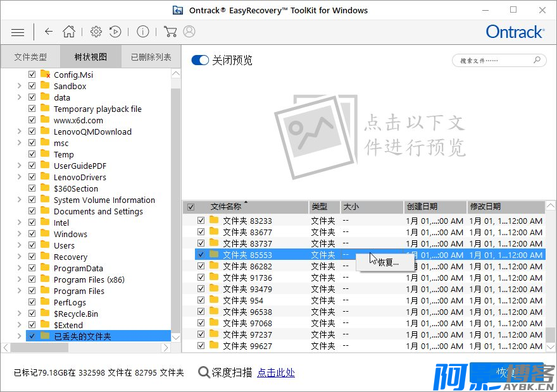Expand the UserGuidePDF tree node
This screenshot has height=392, width=557.
click(x=19, y=165)
